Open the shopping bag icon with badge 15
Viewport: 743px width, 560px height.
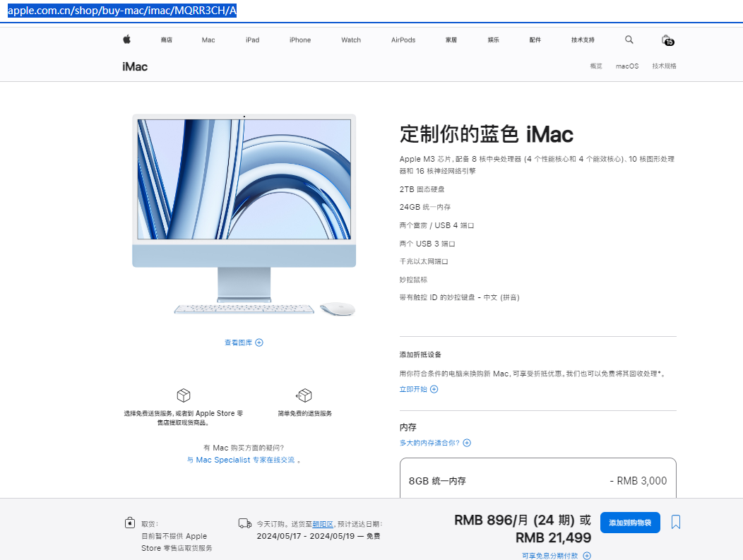pyautogui.click(x=667, y=40)
